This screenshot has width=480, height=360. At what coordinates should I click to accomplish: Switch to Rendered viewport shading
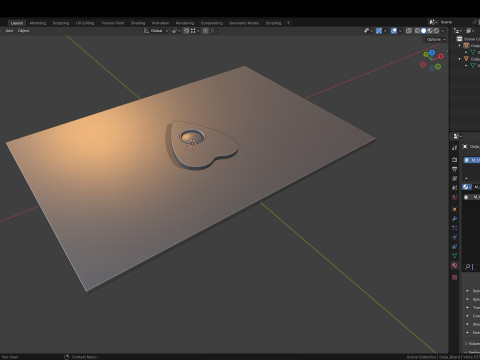(x=436, y=31)
